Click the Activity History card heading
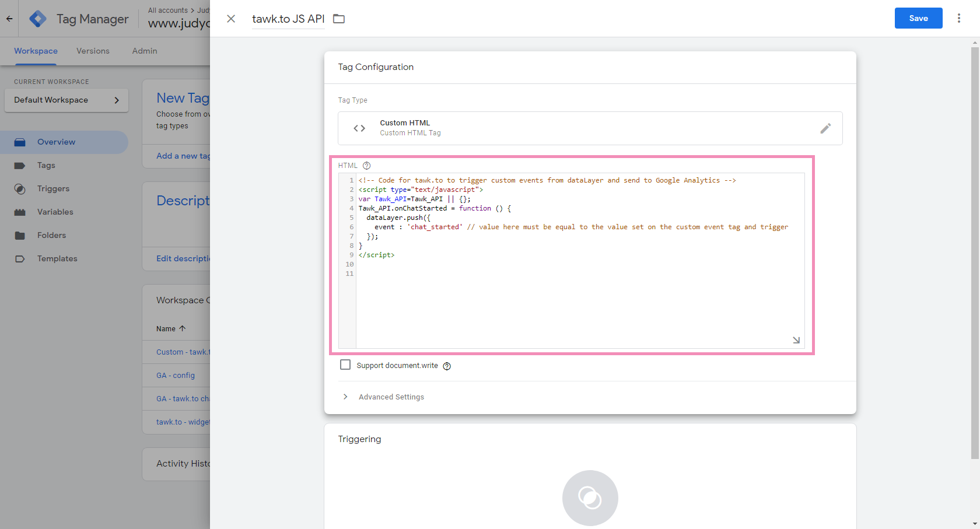980x529 pixels. [x=183, y=464]
